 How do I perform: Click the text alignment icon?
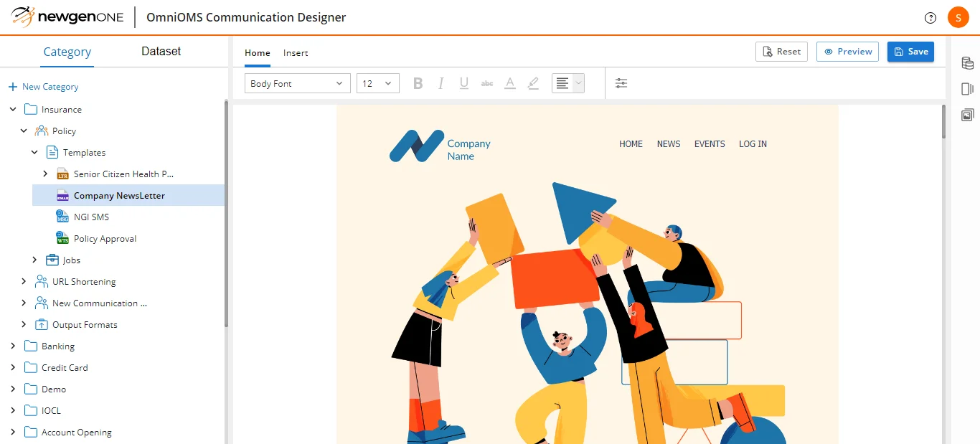[562, 84]
